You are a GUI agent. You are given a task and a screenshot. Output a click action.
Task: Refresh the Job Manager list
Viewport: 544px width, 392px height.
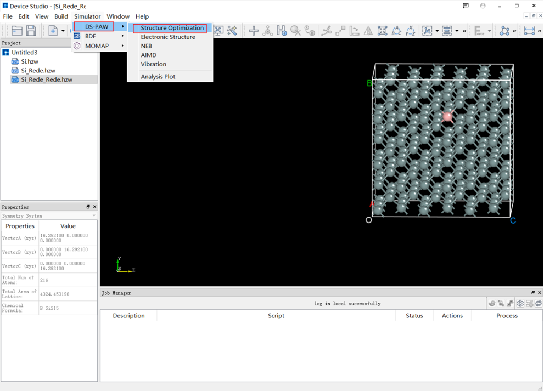pyautogui.click(x=539, y=303)
